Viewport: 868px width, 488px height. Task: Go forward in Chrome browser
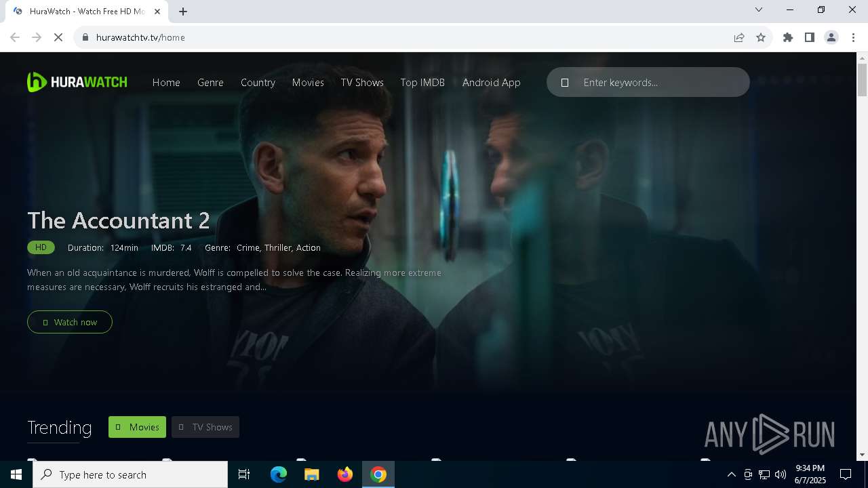pyautogui.click(x=37, y=37)
